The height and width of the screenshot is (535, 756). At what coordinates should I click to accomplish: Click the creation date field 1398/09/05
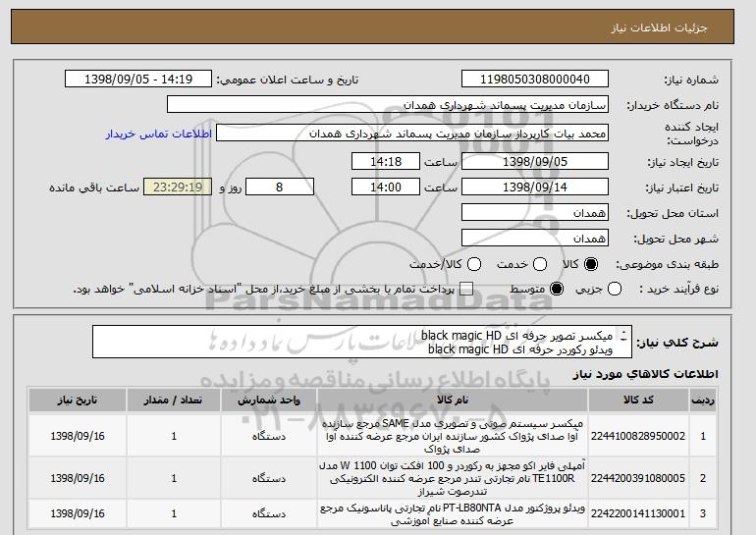[x=535, y=161]
